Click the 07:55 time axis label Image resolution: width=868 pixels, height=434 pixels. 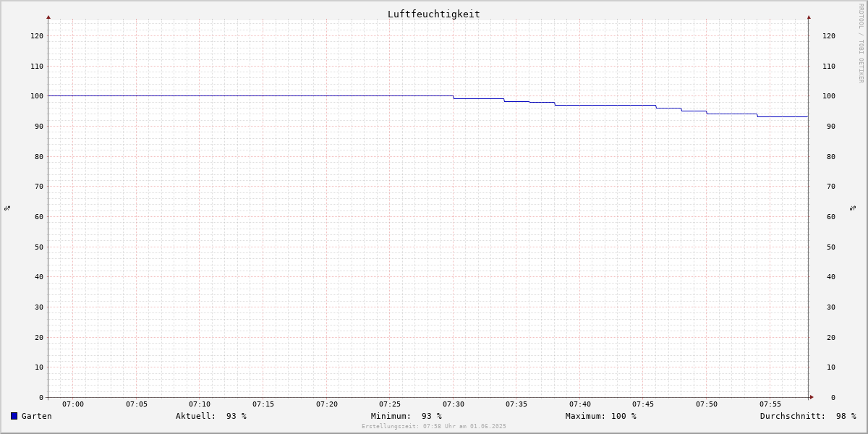point(770,404)
